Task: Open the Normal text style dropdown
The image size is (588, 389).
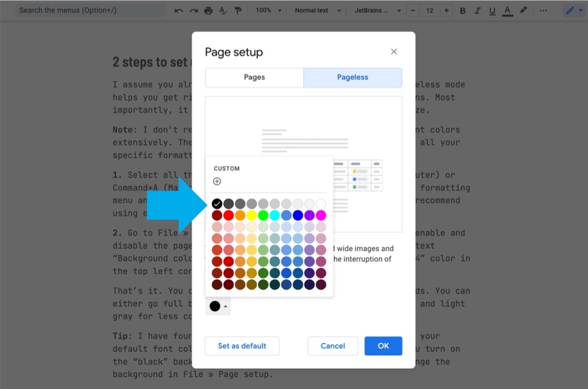Action: [x=317, y=10]
